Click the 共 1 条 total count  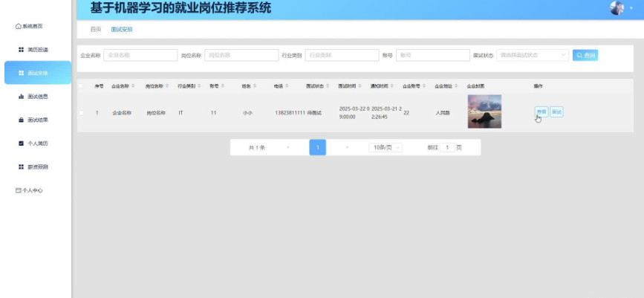click(257, 148)
